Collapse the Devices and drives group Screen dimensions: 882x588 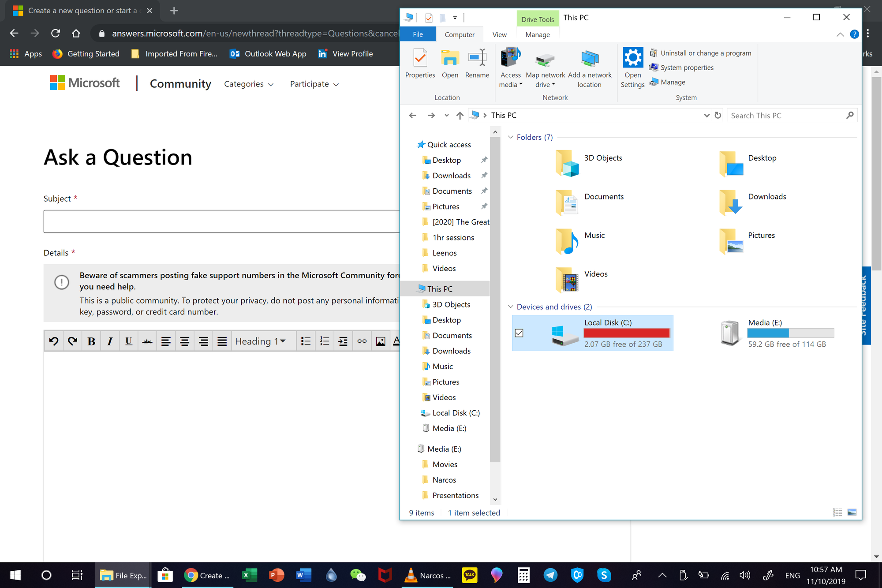(510, 307)
